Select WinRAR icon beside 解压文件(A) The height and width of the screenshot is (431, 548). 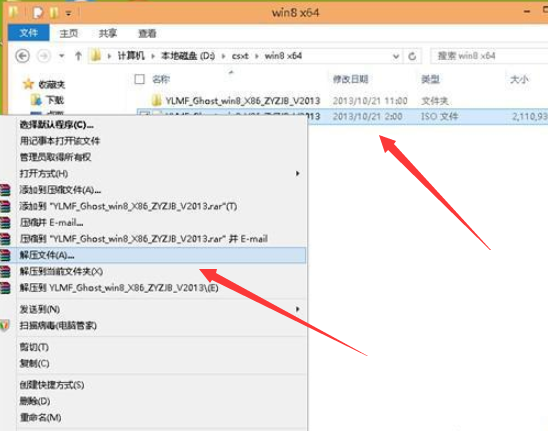(x=5, y=255)
